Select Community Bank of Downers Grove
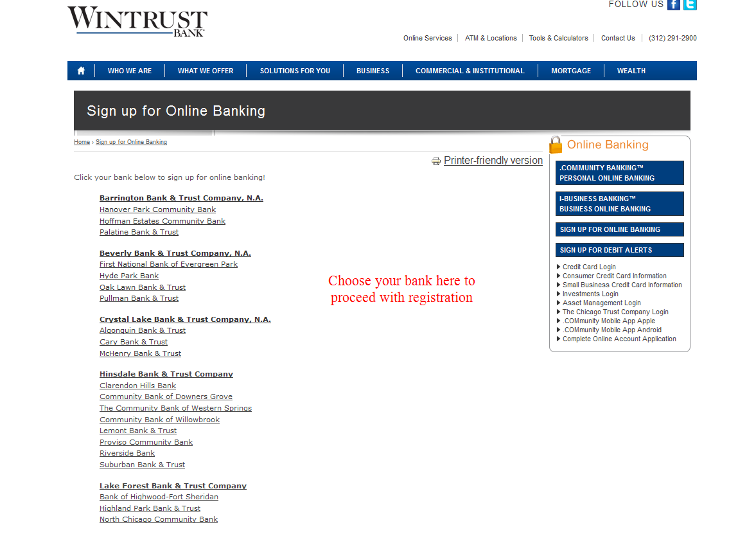The image size is (756, 534). (166, 396)
